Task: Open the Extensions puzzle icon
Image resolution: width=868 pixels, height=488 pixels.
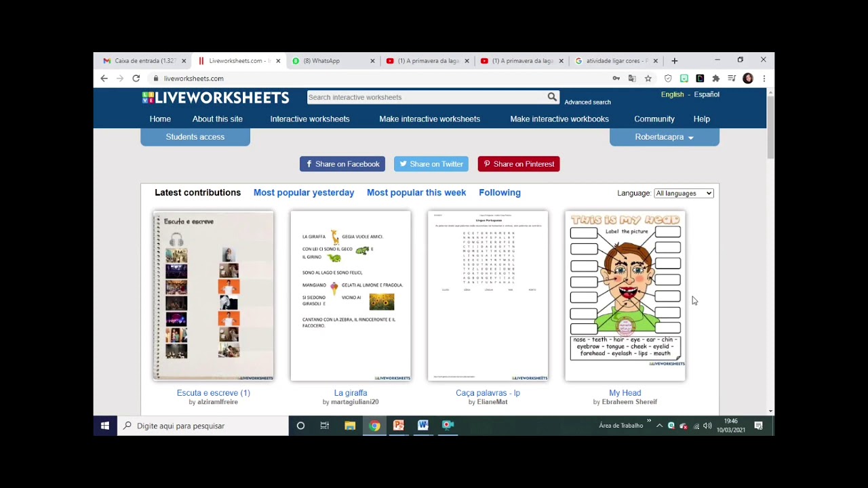Action: (x=715, y=79)
